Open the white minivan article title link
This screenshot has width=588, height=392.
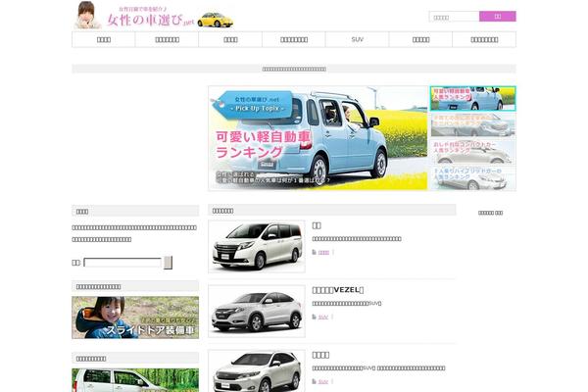tap(317, 225)
